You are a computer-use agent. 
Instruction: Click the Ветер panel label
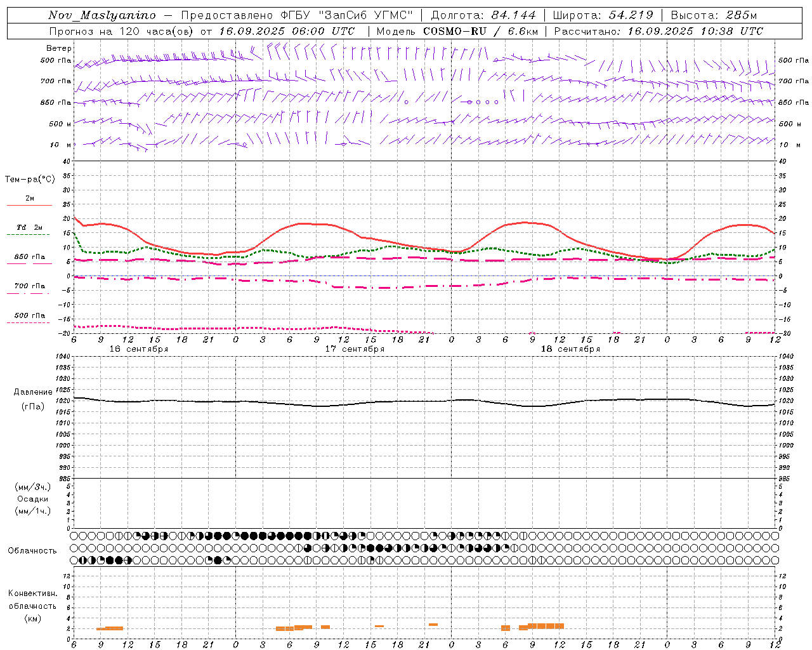(58, 48)
